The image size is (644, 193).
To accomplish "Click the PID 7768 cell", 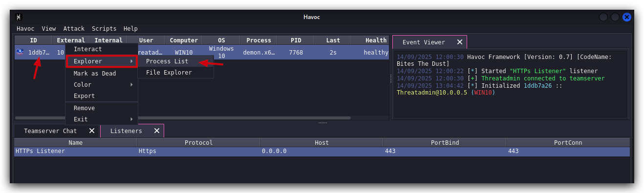I will (296, 52).
